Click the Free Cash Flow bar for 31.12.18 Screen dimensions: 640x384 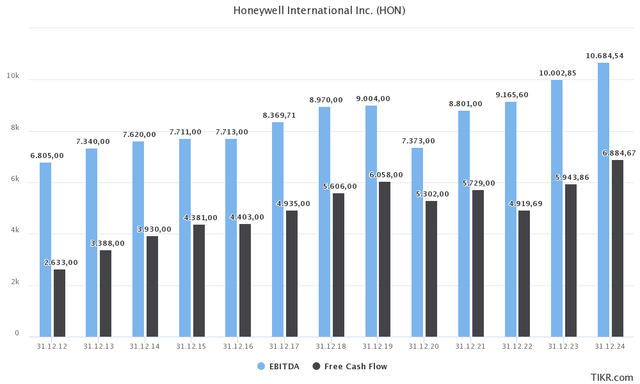tap(338, 265)
